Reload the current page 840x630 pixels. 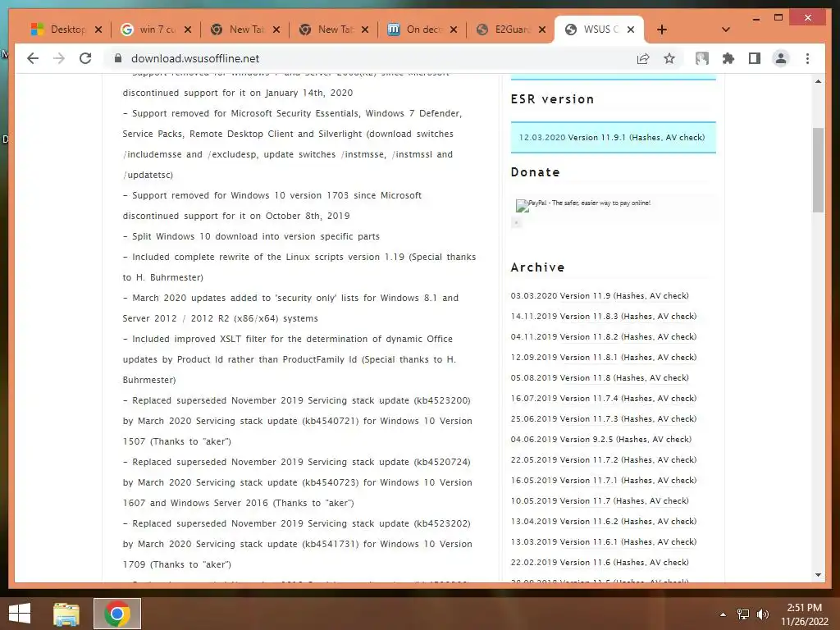click(x=85, y=58)
